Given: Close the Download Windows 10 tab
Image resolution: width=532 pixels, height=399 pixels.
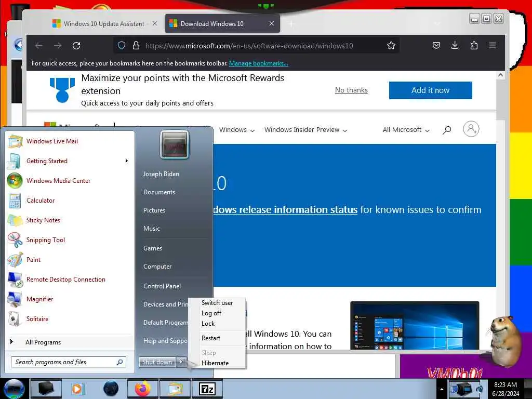Looking at the screenshot, I should click(x=271, y=23).
